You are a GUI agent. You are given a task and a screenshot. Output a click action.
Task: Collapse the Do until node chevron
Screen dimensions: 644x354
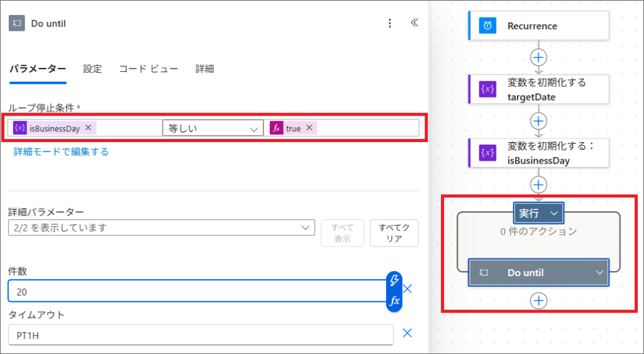tap(599, 273)
